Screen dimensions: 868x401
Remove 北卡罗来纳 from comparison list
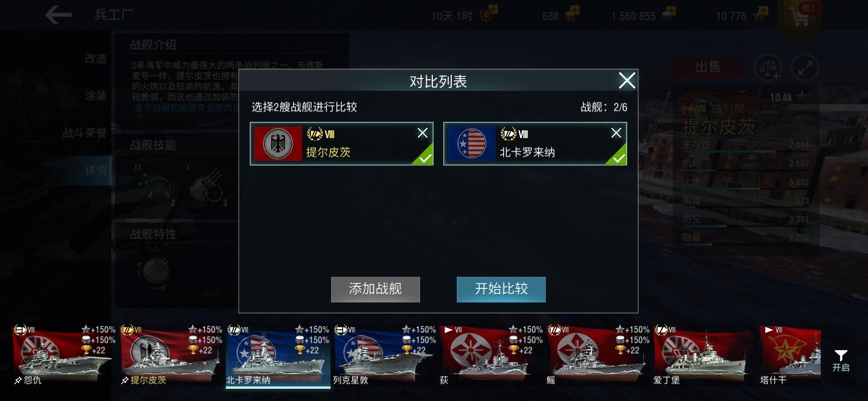pyautogui.click(x=617, y=133)
